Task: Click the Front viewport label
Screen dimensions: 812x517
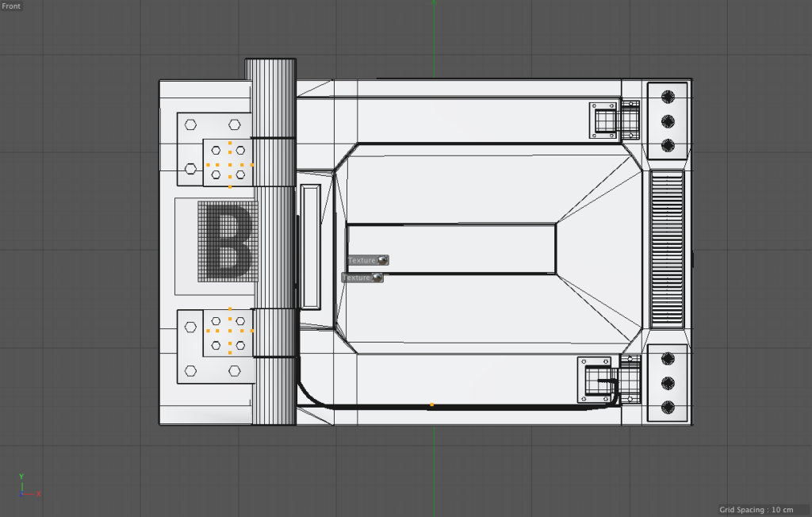Action: [x=12, y=6]
